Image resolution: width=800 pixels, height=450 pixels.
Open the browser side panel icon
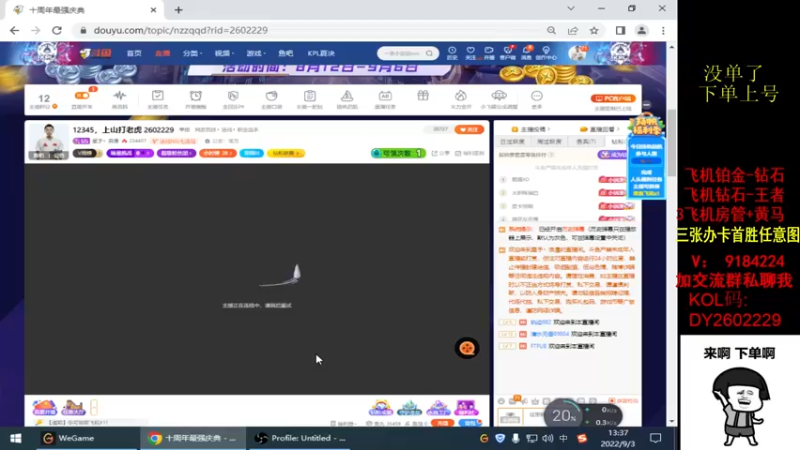[x=620, y=31]
